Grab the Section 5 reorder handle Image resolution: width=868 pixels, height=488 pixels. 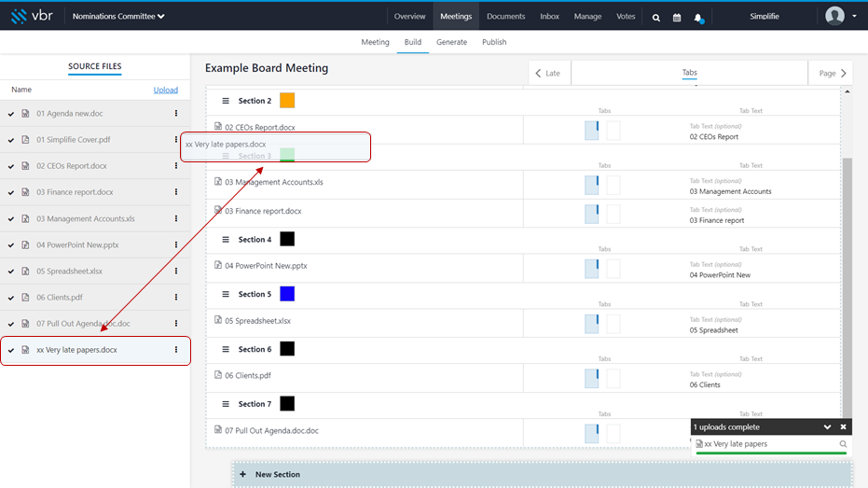[x=226, y=294]
